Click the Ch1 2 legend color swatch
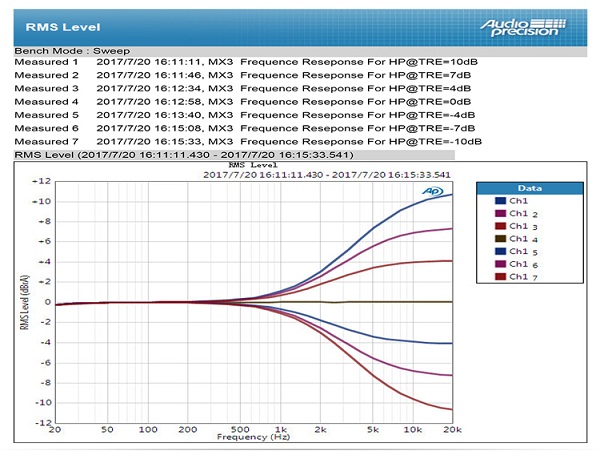 tap(500, 213)
